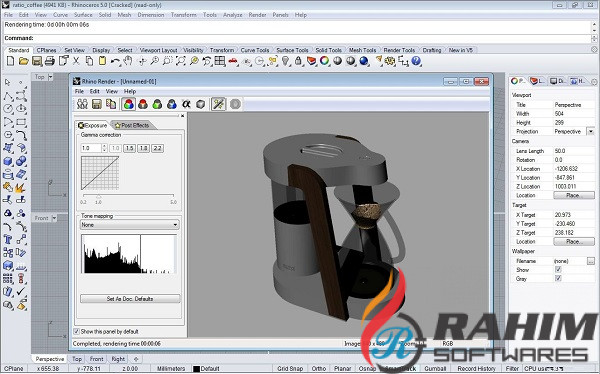Toggle Gumball in status bar
The height and width of the screenshot is (374, 600).
click(x=435, y=368)
